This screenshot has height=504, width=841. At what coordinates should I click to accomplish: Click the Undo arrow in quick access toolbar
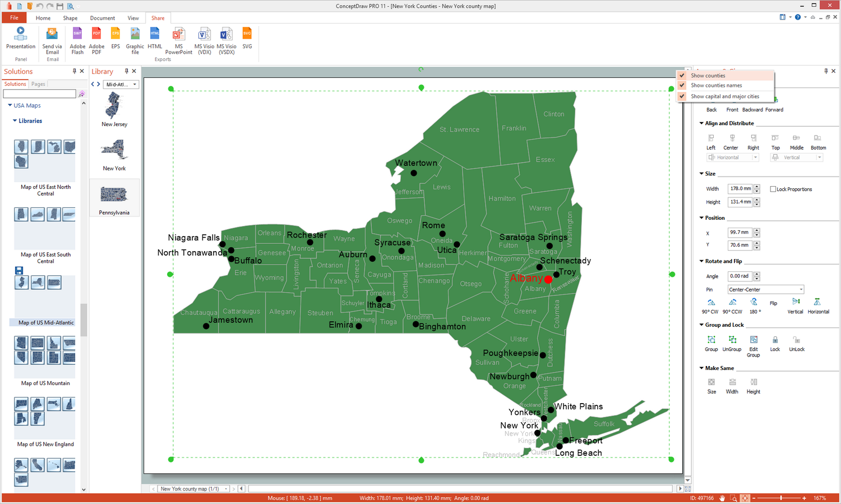(x=40, y=6)
